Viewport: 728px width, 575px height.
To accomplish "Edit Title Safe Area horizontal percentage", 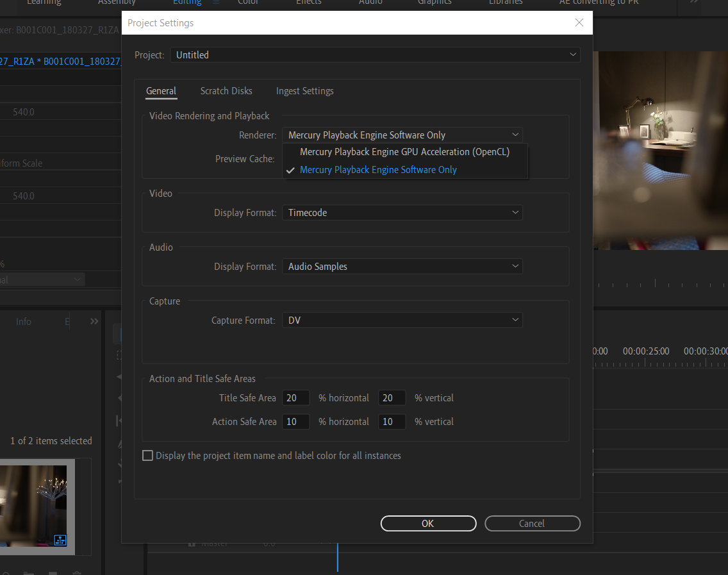I will [295, 398].
